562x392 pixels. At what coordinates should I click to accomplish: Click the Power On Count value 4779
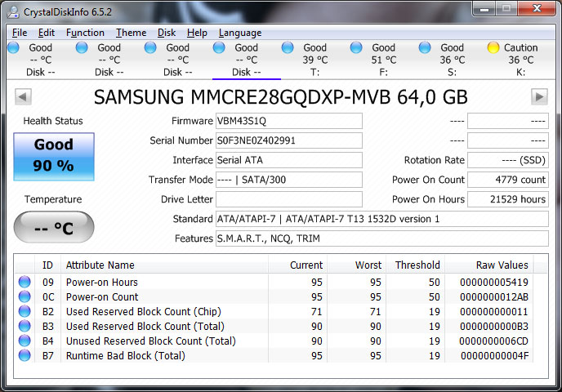(508, 180)
